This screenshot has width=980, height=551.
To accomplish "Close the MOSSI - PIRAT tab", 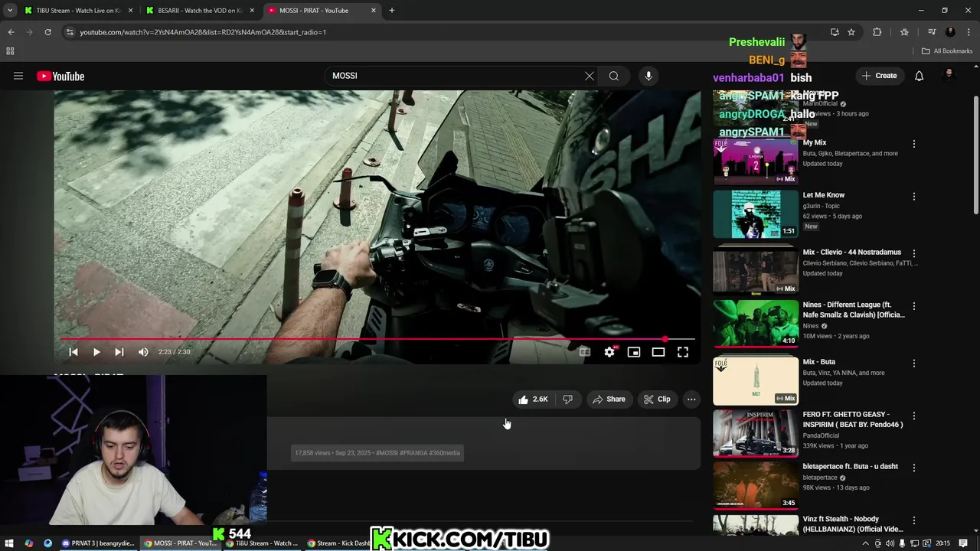I will (x=374, y=11).
